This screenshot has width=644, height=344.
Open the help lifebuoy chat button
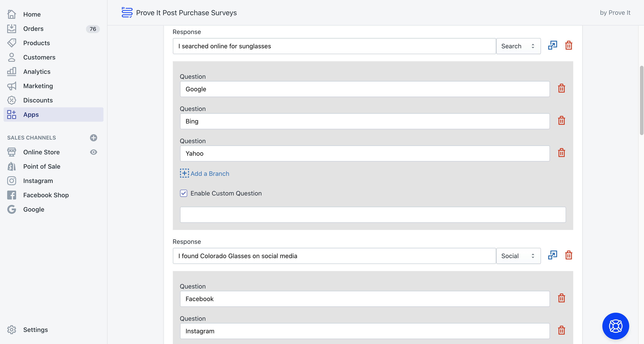coord(615,326)
